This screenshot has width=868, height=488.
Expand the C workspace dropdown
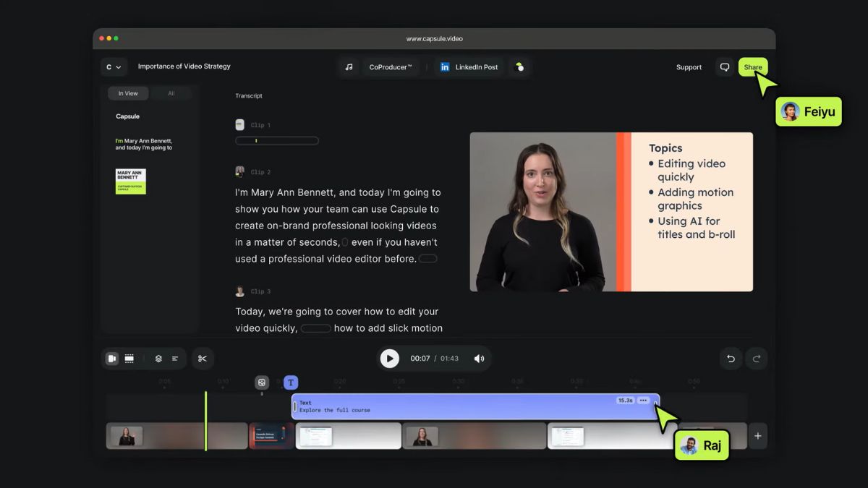click(114, 67)
